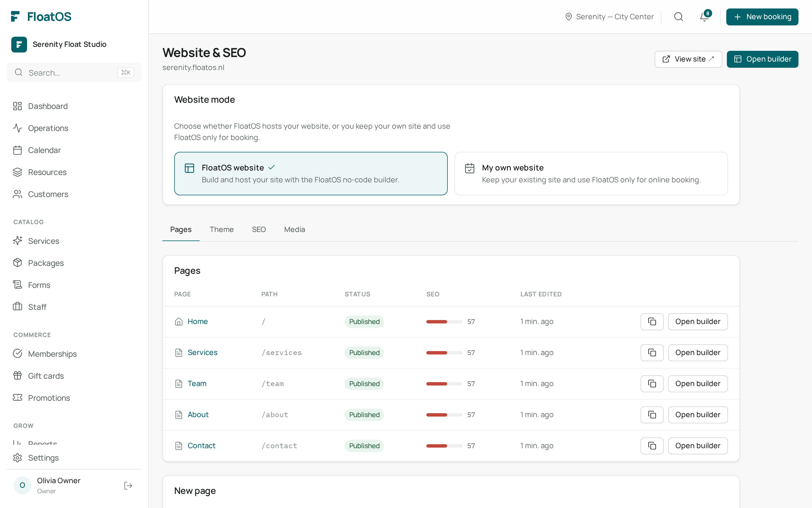Open the notifications bell
The width and height of the screenshot is (812, 508).
705,16
